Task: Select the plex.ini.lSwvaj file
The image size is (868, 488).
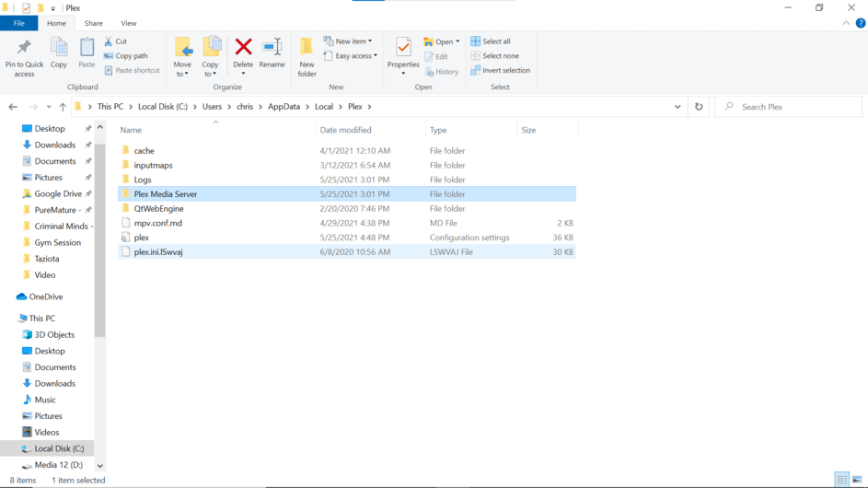Action: coord(346,251)
